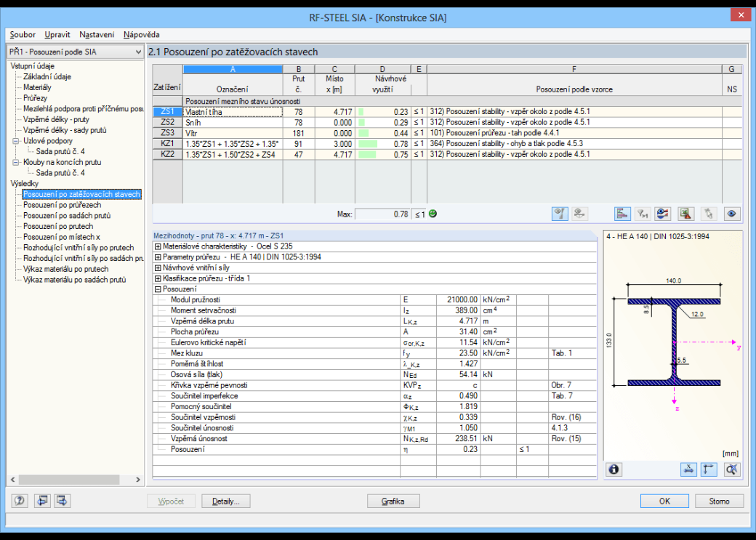
Task: Click the Výpočet button
Action: 171,501
